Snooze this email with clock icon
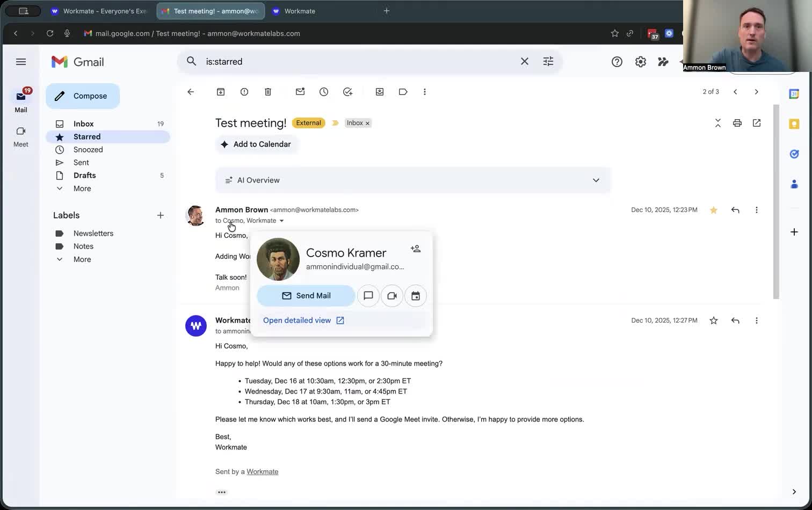 (x=324, y=92)
